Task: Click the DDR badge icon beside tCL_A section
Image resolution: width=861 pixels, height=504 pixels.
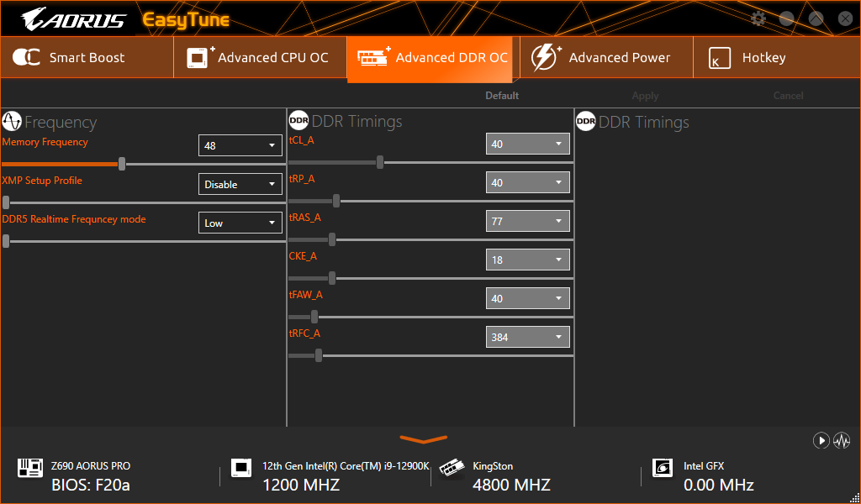Action: pos(298,121)
